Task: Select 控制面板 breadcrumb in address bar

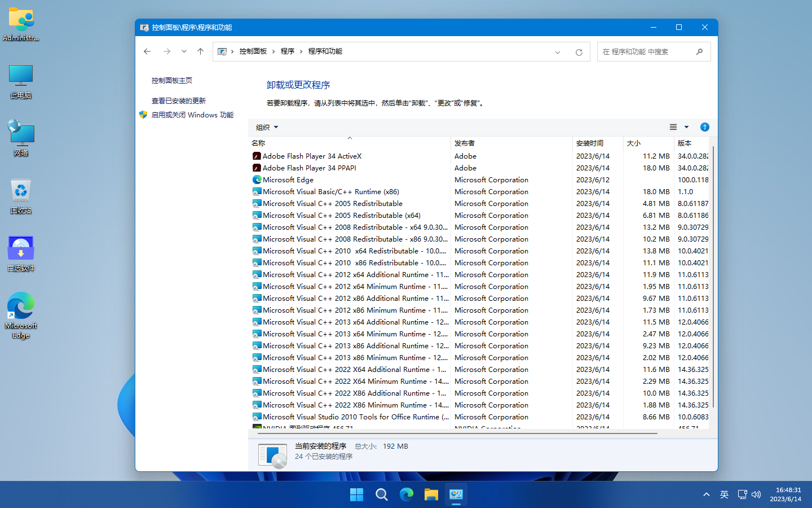Action: [x=253, y=51]
